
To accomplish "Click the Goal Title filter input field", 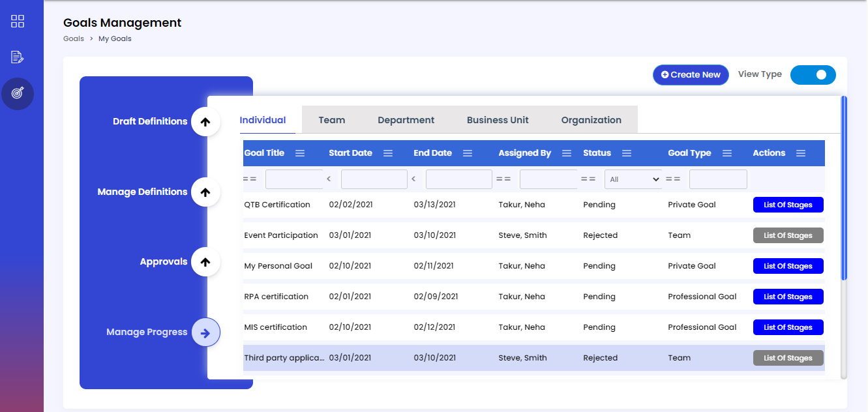I will point(293,179).
